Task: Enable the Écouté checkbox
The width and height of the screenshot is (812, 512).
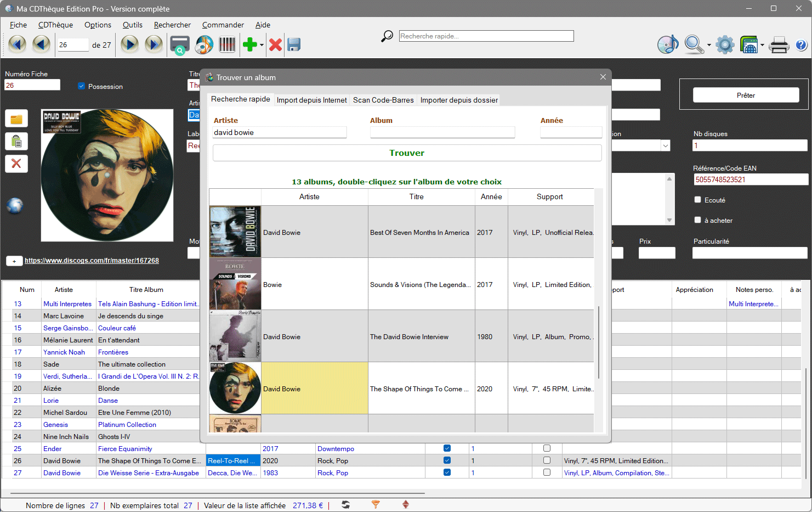Action: [697, 200]
